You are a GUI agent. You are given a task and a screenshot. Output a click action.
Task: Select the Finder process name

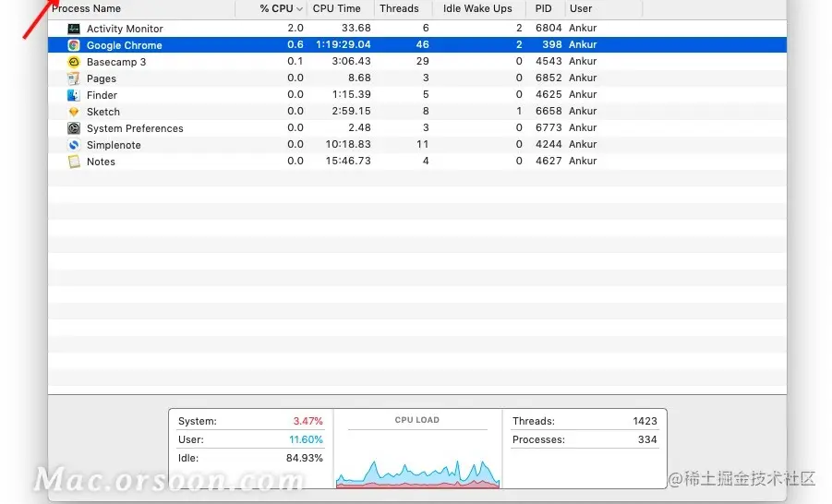(x=102, y=95)
